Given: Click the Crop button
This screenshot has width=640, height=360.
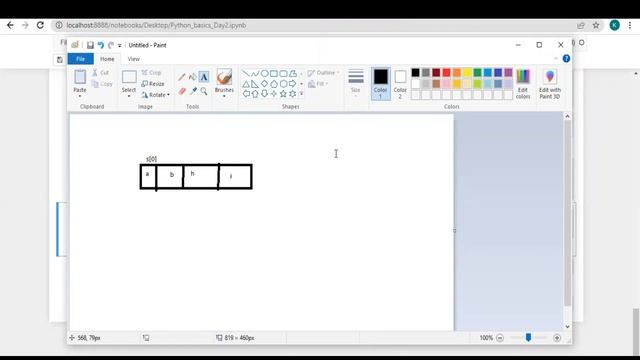Looking at the screenshot, I should (151, 73).
